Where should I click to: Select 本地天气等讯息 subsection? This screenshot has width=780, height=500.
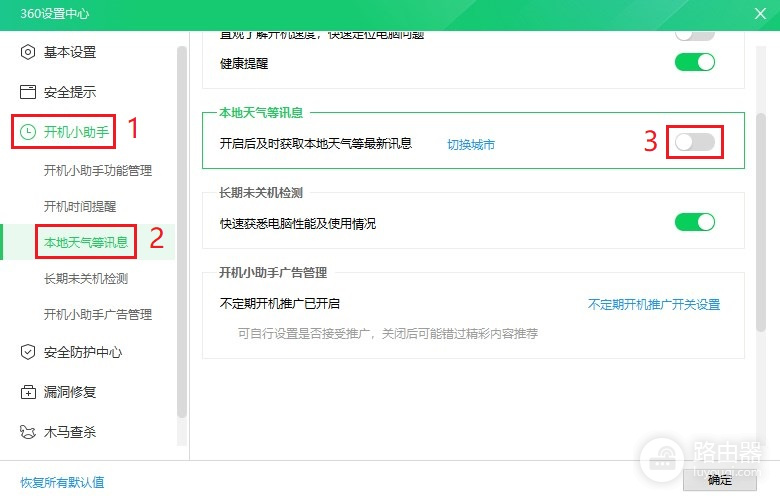click(x=86, y=242)
